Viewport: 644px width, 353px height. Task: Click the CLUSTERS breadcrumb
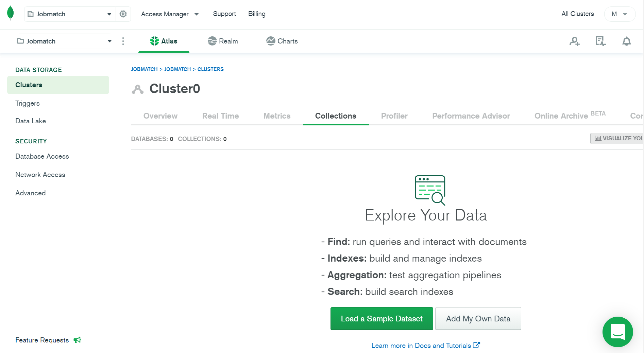210,69
